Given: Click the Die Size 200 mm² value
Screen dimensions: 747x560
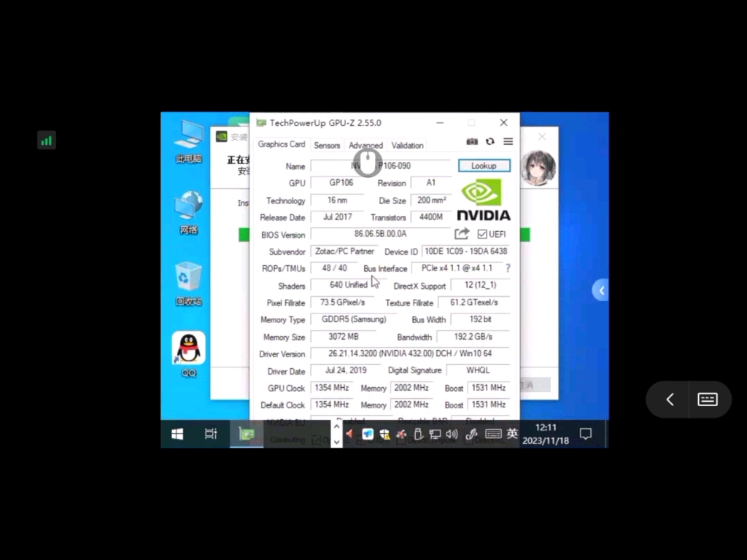Looking at the screenshot, I should point(432,201).
